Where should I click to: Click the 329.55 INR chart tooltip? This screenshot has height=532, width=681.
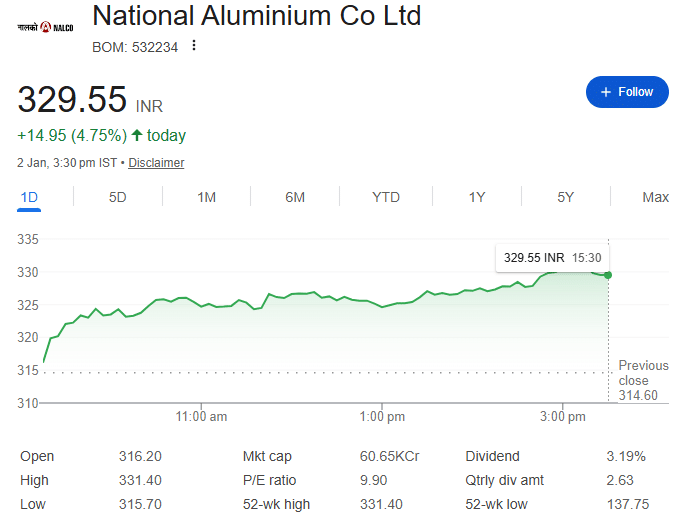click(551, 257)
